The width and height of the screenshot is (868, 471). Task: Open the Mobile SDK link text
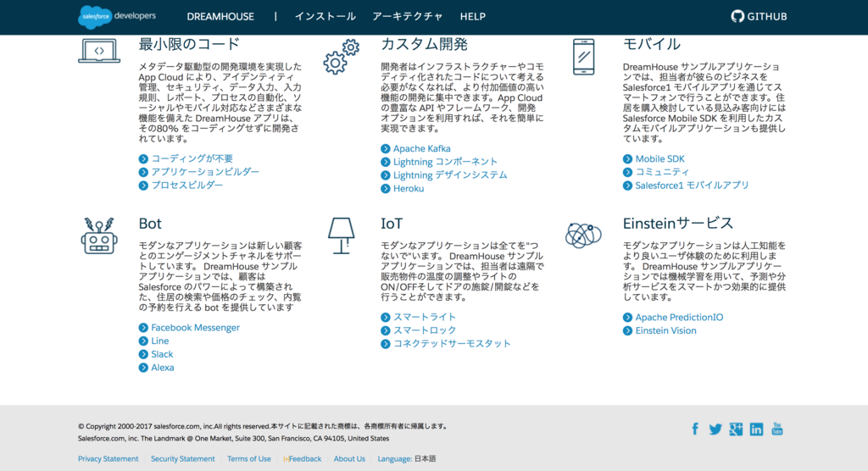pos(659,158)
